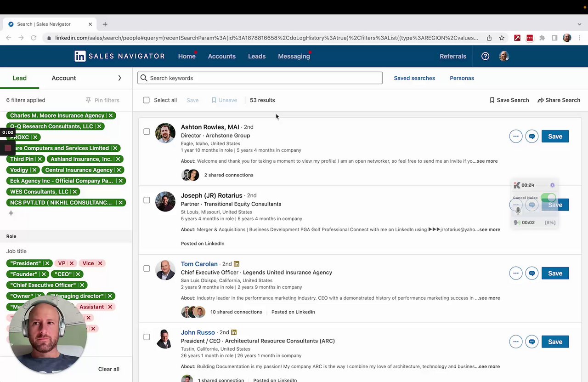The width and height of the screenshot is (588, 382).
Task: Remove the "CEO" job title filter
Action: click(78, 274)
